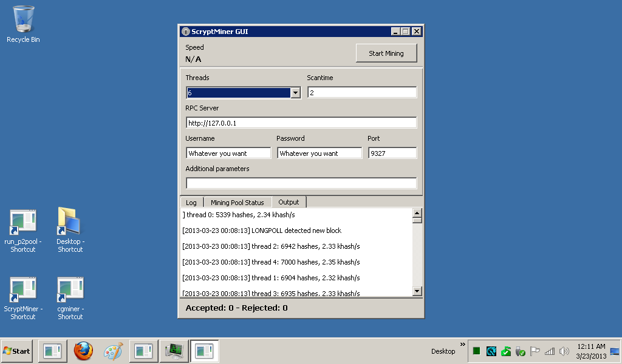
Task: Open Firefox from the taskbar
Action: [x=83, y=351]
